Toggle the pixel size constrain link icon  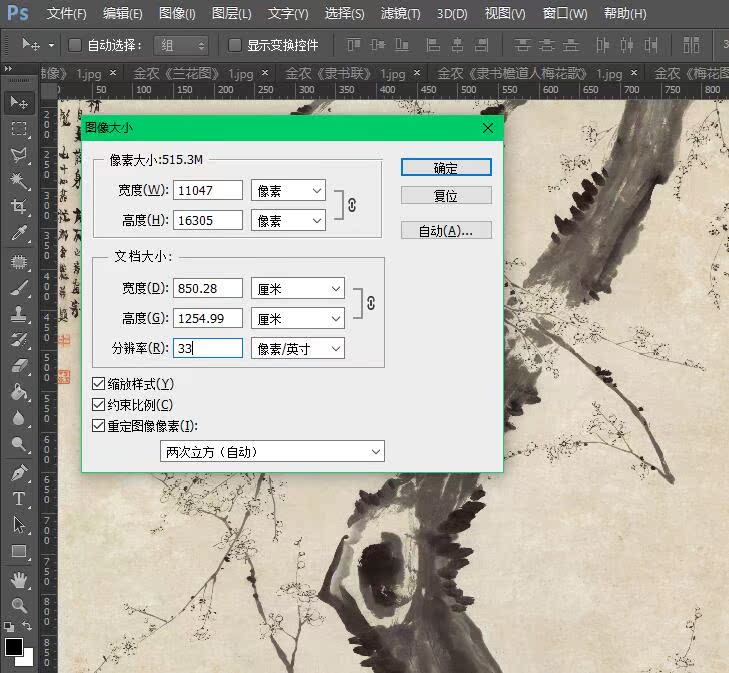(352, 205)
